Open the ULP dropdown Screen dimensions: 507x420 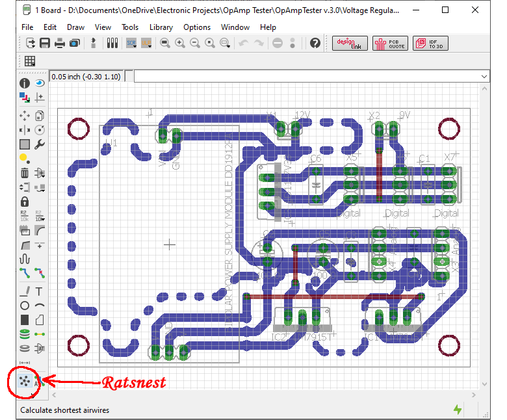point(146,43)
